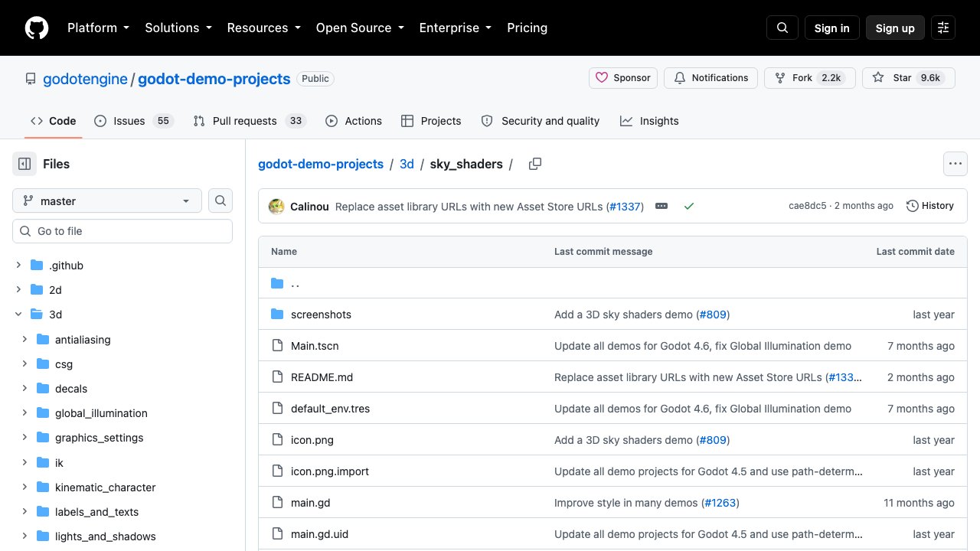Viewport: 980px width, 551px height.
Task: Click the screenshots folder icon
Action: tap(277, 315)
